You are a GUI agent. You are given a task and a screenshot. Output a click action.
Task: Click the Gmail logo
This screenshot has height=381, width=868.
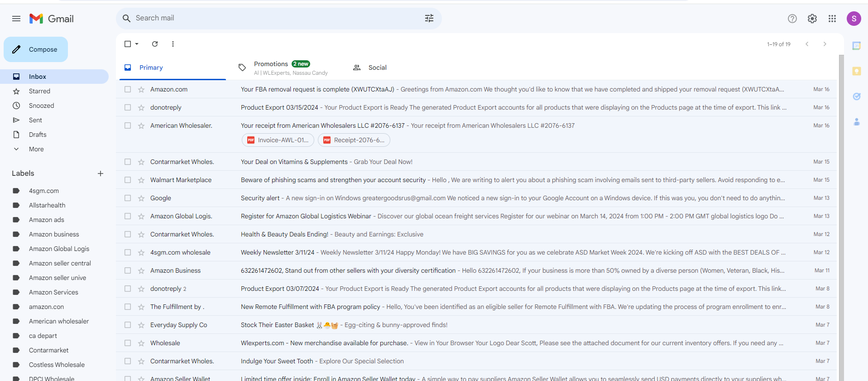click(52, 19)
